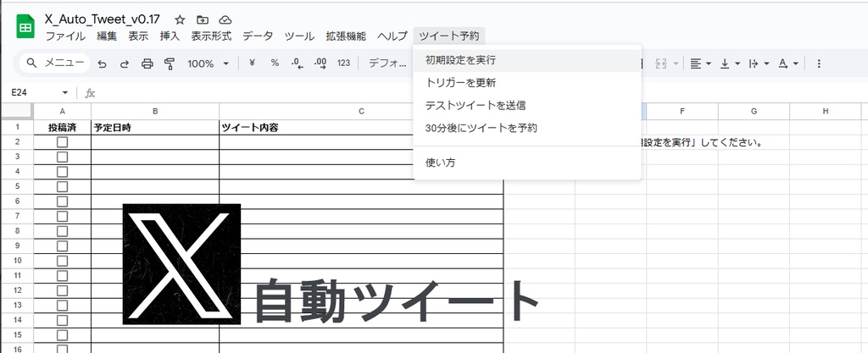Click the vertical align icon
Screen dimensions: 868x353
pos(725,63)
